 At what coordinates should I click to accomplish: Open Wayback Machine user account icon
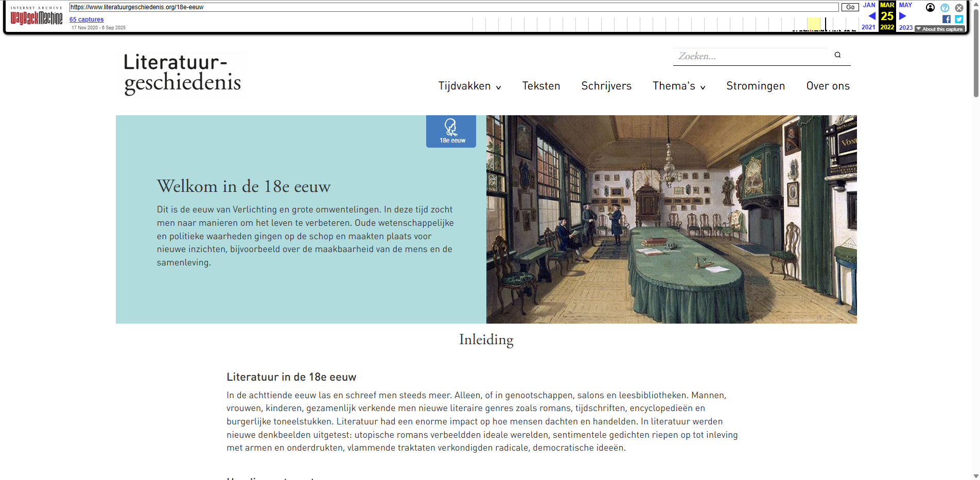click(930, 8)
